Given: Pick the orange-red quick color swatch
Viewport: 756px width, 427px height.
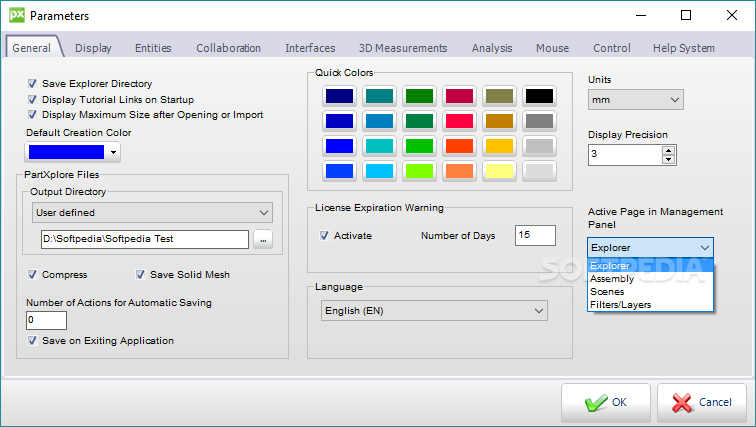Looking at the screenshot, I should click(459, 146).
